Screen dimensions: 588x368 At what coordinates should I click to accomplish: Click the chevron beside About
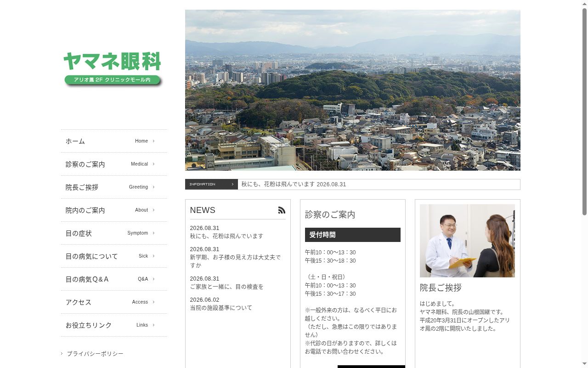(153, 210)
